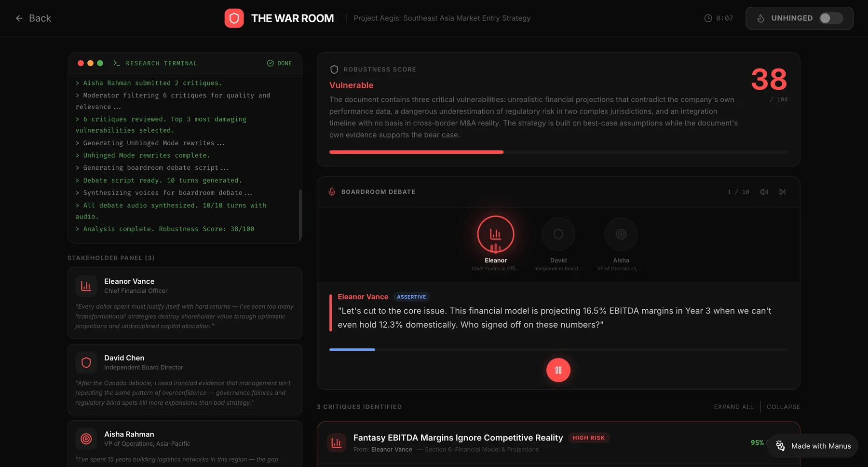Click Aisha Rahman's target icon in panel

[x=86, y=439]
